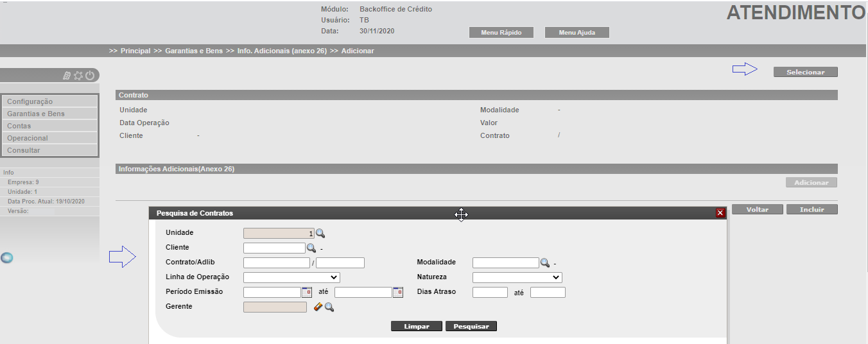The height and width of the screenshot is (344, 868).
Task: Click the Versão info row
Action: pos(50,211)
